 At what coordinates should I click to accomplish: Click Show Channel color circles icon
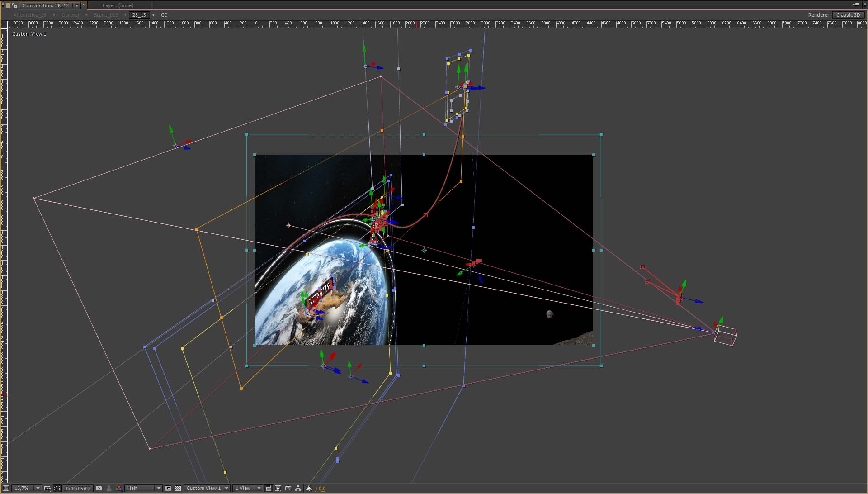pos(119,488)
